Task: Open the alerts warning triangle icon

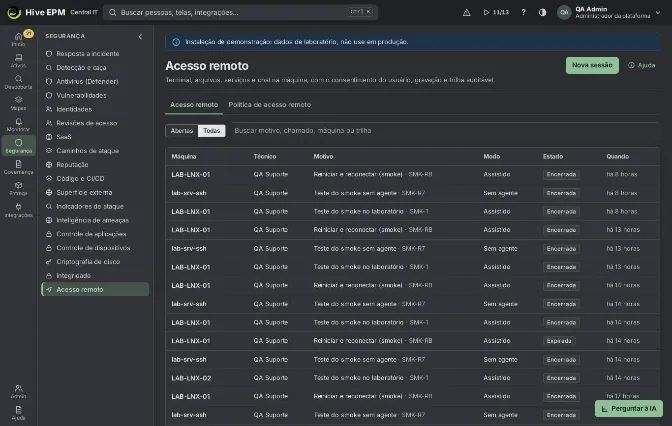Action: [x=467, y=12]
